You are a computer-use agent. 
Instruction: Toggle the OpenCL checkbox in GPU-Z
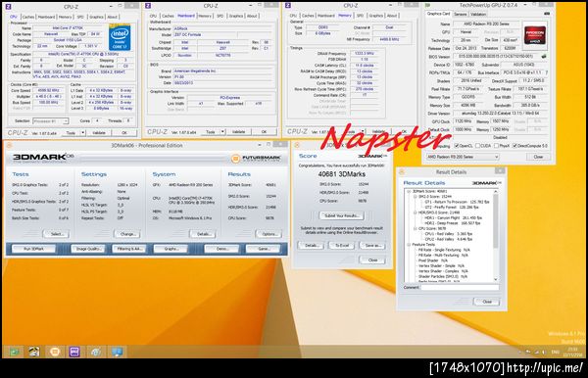click(457, 145)
